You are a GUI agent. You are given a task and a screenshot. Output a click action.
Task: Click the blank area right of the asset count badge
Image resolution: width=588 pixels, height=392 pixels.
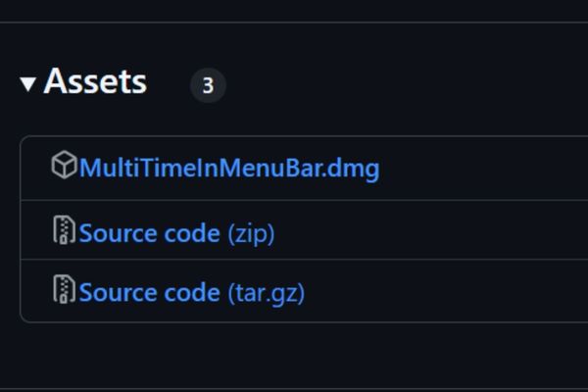(x=392, y=86)
